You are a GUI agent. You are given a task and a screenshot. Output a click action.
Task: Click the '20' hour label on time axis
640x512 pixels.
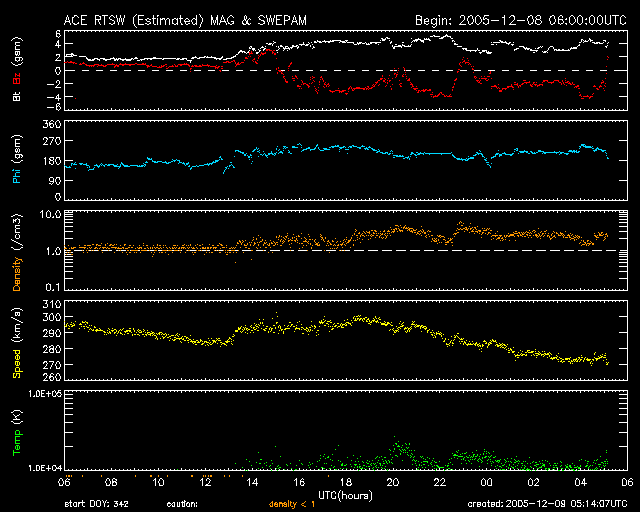pyautogui.click(x=393, y=483)
